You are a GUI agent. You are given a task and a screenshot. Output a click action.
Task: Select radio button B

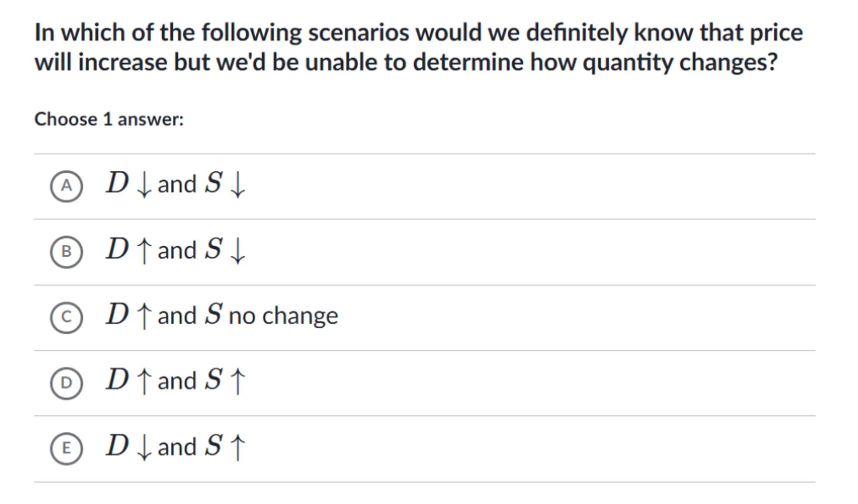(x=66, y=252)
